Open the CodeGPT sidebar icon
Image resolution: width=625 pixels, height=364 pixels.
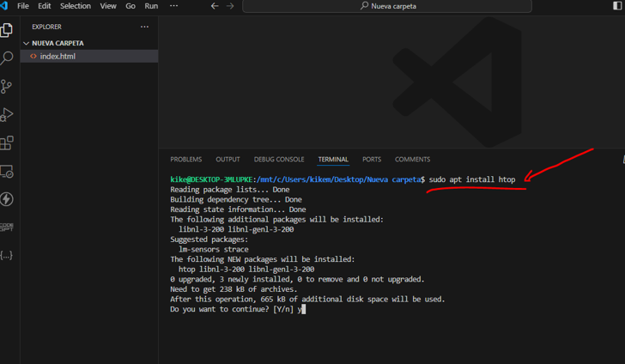click(x=7, y=227)
